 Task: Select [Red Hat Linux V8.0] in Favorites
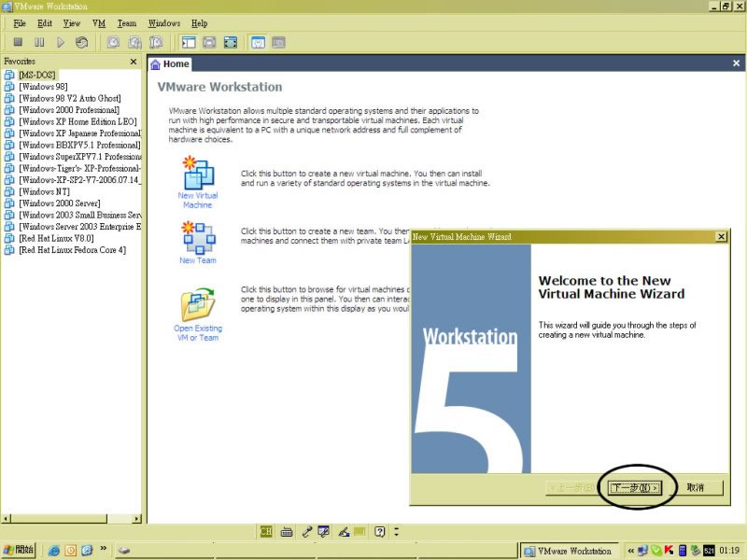click(x=56, y=238)
